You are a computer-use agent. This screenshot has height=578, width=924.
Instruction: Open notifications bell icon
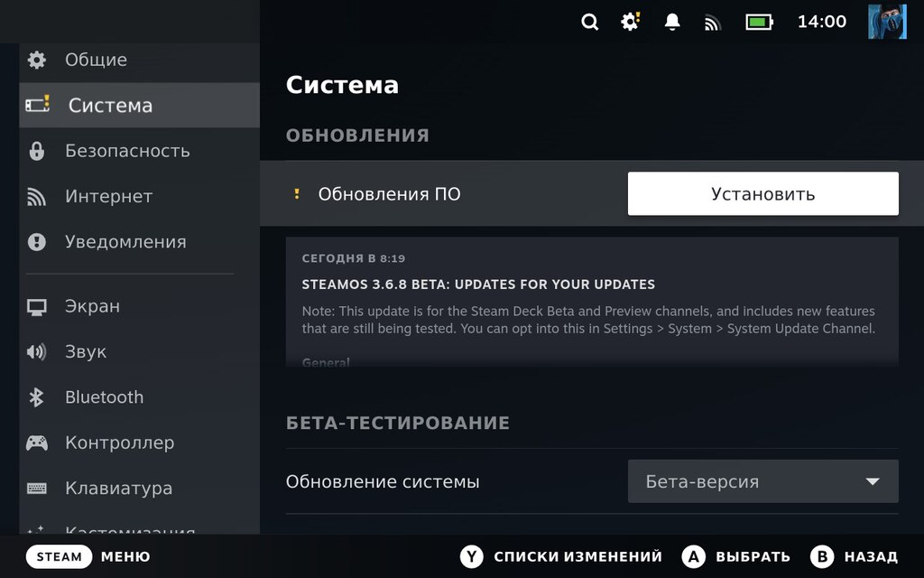tap(671, 23)
